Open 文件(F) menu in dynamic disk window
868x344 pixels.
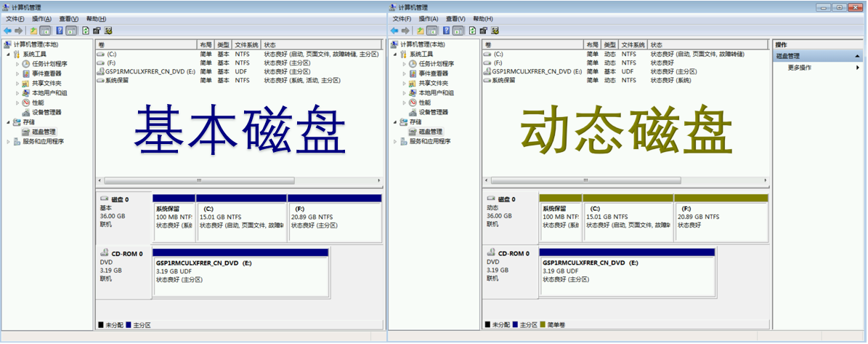tap(402, 19)
